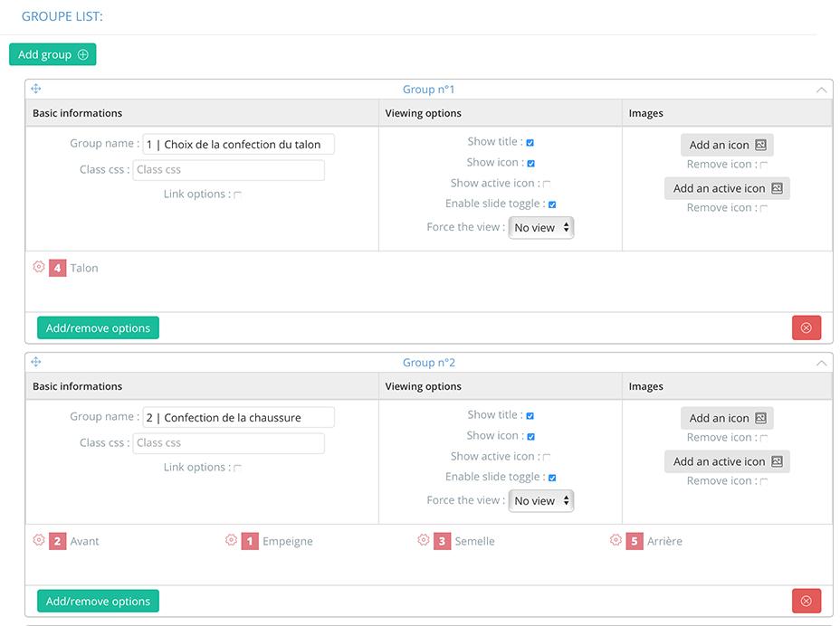Tick Remove icon checkbox under active icon, Group n°1
840x626 pixels.
point(764,208)
